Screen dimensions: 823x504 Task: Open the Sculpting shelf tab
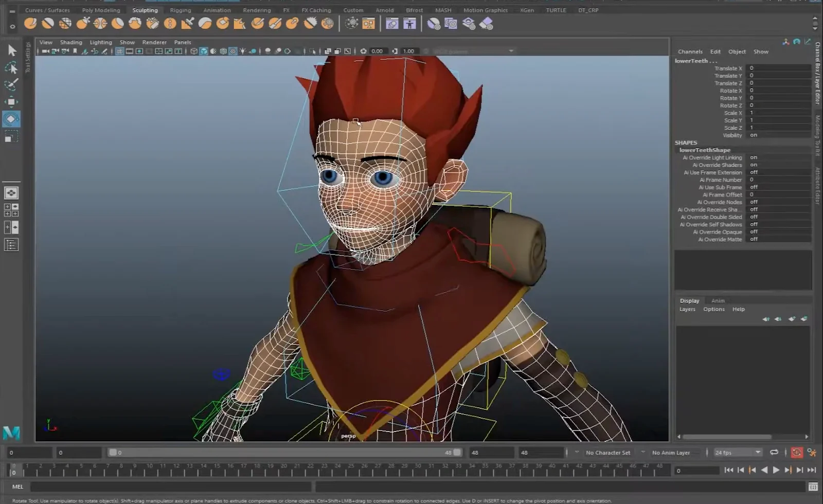145,10
